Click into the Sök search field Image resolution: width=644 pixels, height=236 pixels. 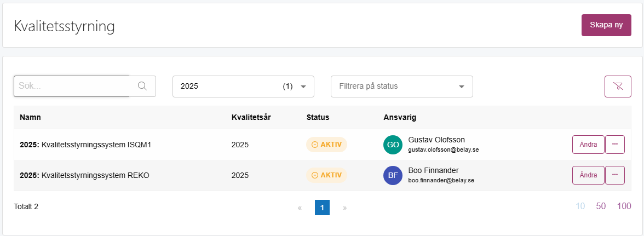click(x=76, y=86)
